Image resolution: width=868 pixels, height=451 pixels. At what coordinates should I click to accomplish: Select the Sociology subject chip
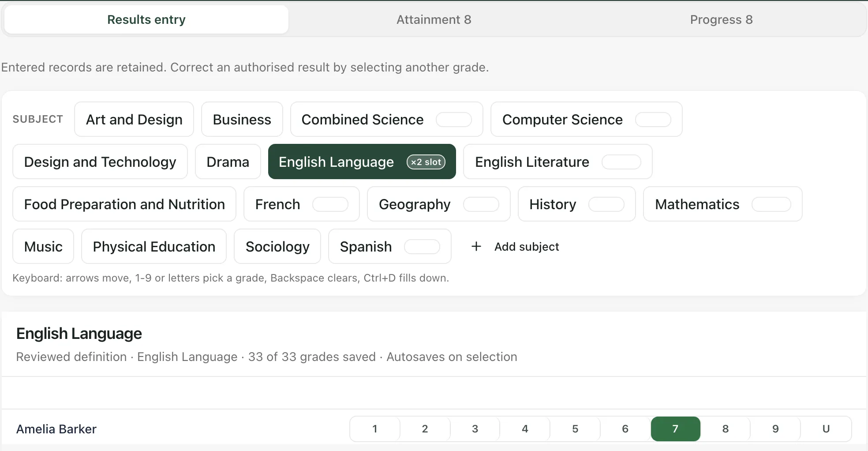(277, 246)
